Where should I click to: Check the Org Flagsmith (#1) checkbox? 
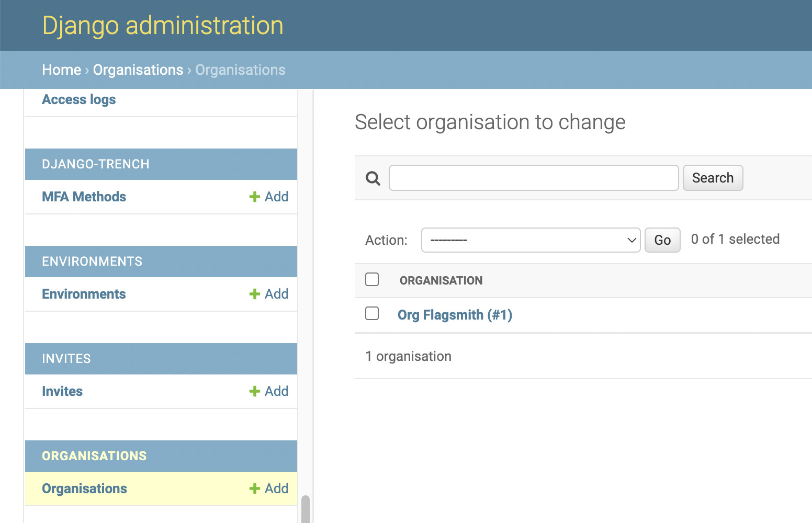pos(372,313)
